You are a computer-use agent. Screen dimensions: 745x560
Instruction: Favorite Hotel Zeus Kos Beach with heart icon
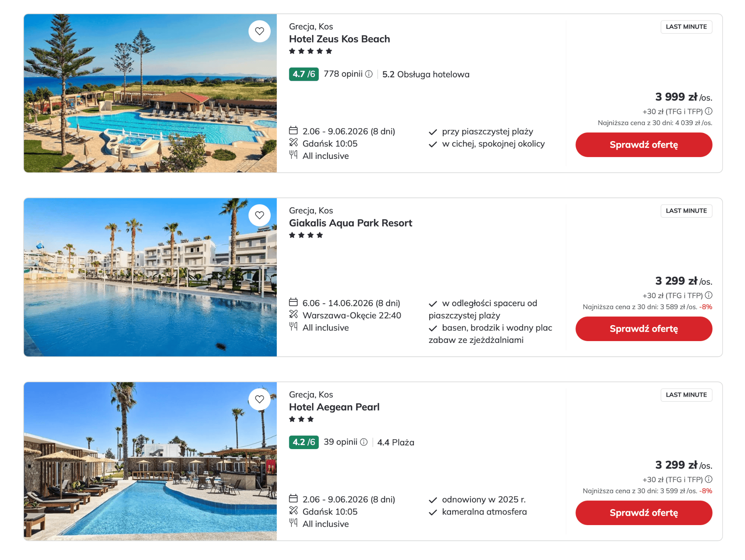[259, 32]
